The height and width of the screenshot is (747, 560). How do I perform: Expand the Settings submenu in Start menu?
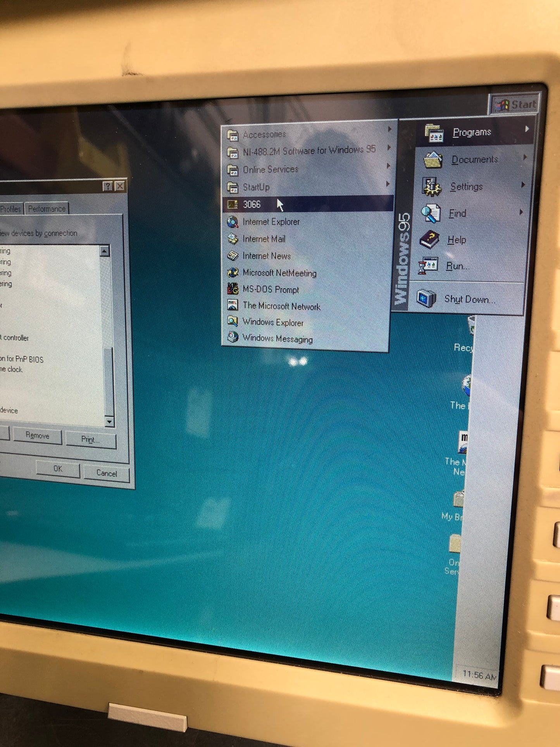[466, 187]
